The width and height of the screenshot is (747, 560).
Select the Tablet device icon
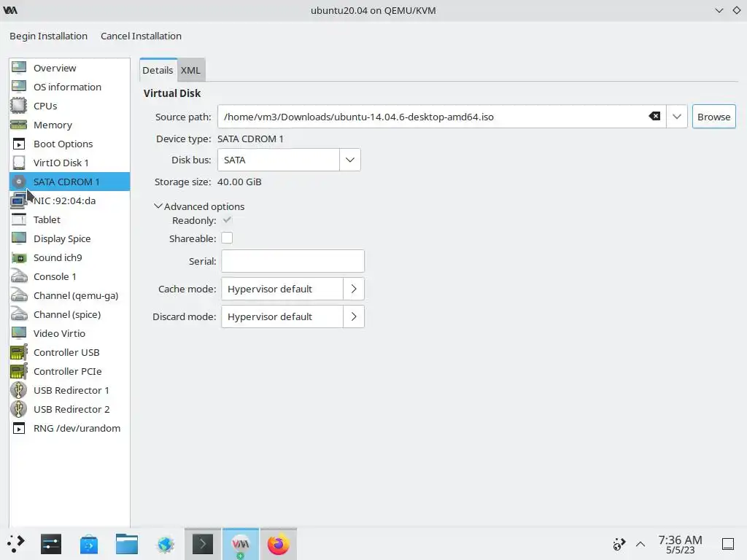(19, 219)
